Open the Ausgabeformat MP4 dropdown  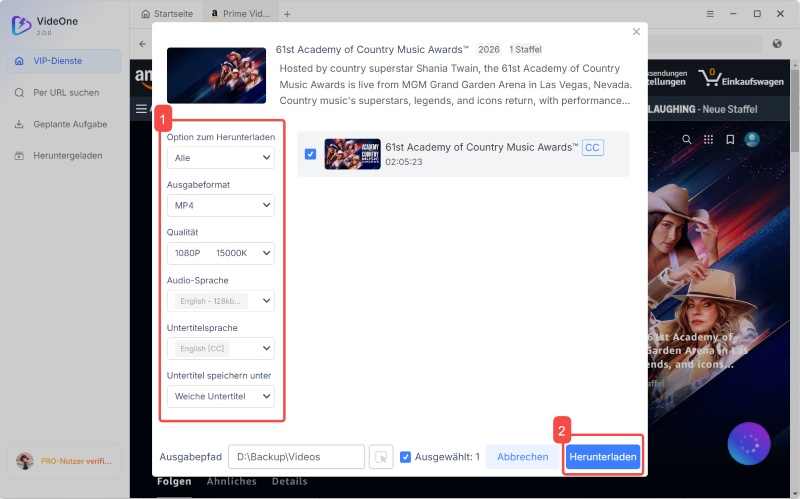pyautogui.click(x=221, y=205)
